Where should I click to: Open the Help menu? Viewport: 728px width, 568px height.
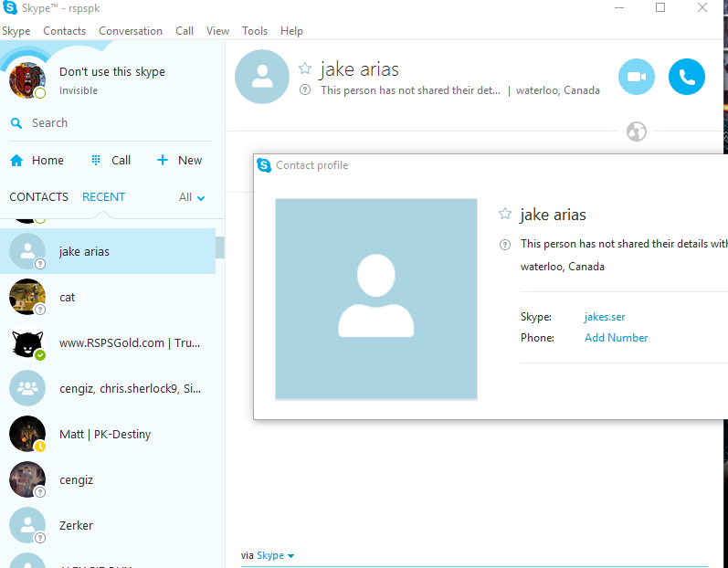click(291, 31)
